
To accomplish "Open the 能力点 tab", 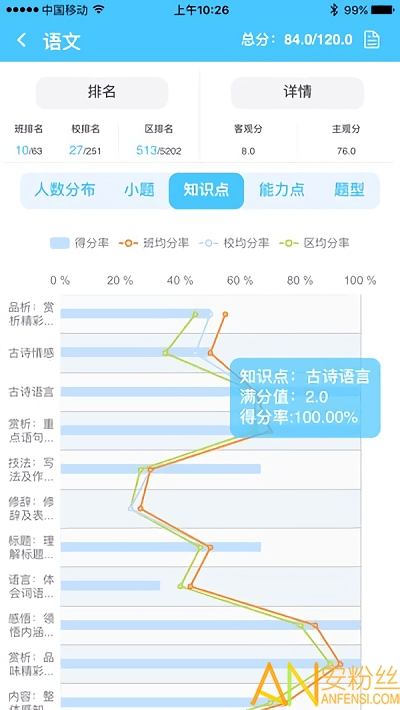I will click(x=282, y=190).
